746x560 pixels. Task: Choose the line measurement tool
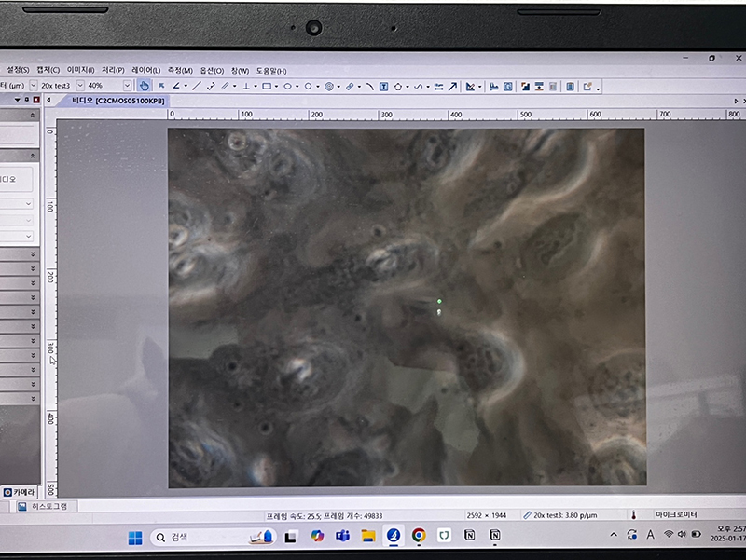coord(197,86)
